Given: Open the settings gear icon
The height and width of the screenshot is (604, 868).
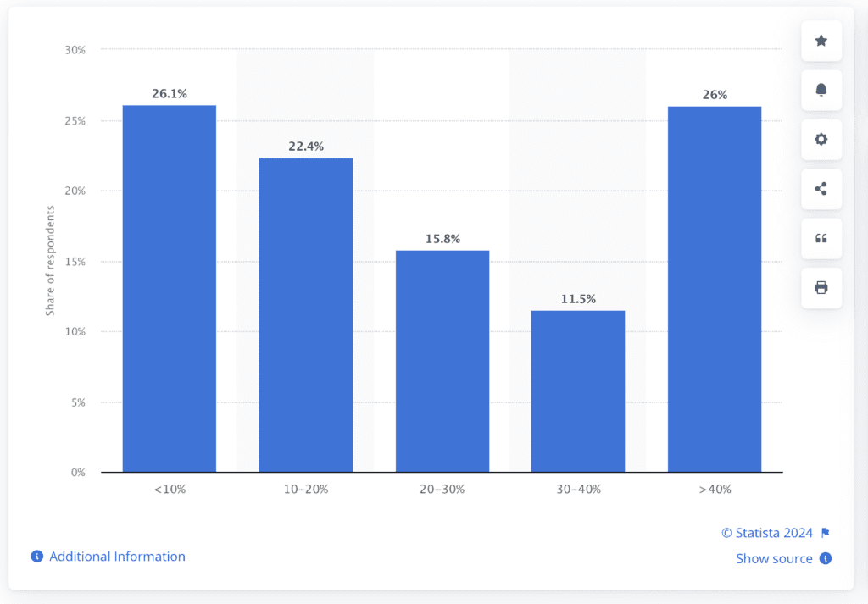Looking at the screenshot, I should pyautogui.click(x=821, y=139).
